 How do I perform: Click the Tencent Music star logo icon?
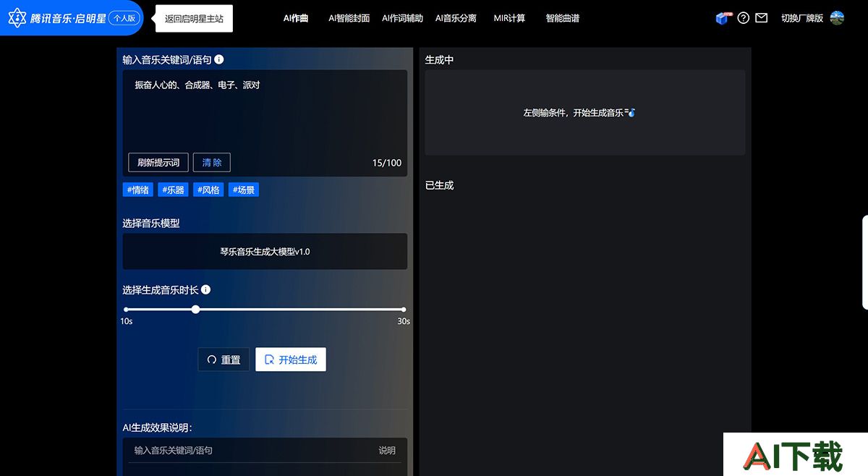(x=17, y=18)
